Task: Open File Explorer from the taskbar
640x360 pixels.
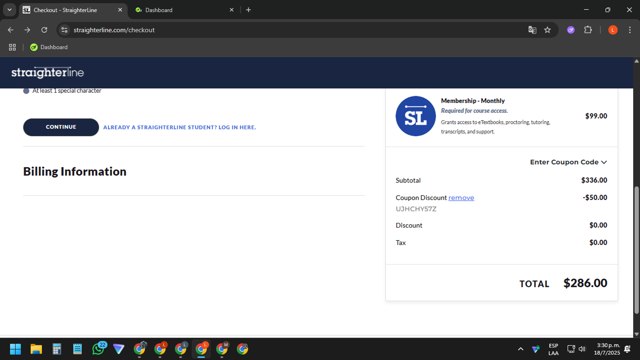Action: pyautogui.click(x=36, y=349)
